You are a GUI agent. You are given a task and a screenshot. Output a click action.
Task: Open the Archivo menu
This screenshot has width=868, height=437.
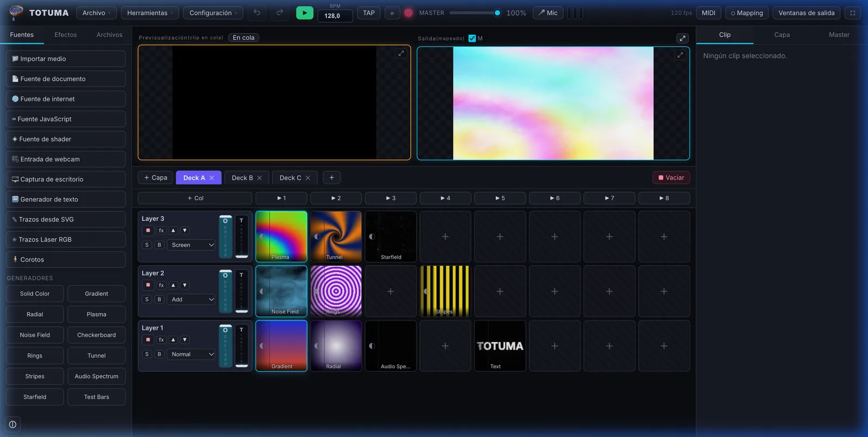click(x=97, y=12)
